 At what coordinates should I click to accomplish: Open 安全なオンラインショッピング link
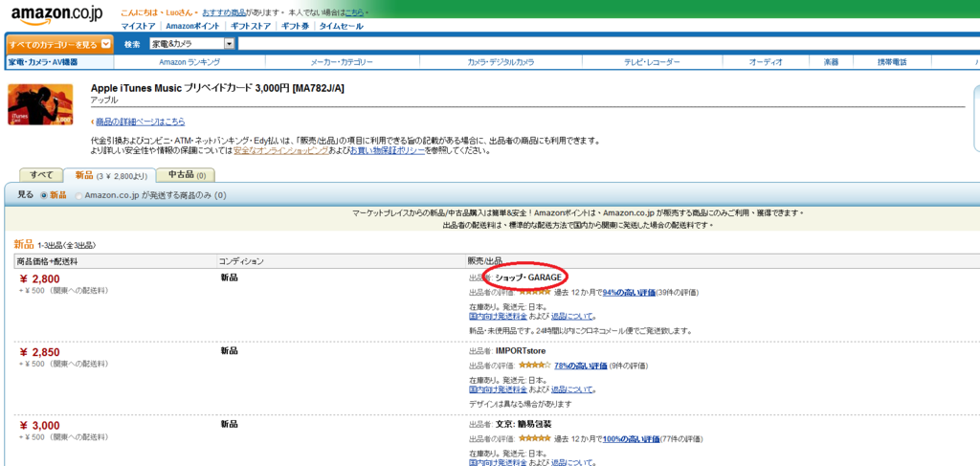click(280, 150)
